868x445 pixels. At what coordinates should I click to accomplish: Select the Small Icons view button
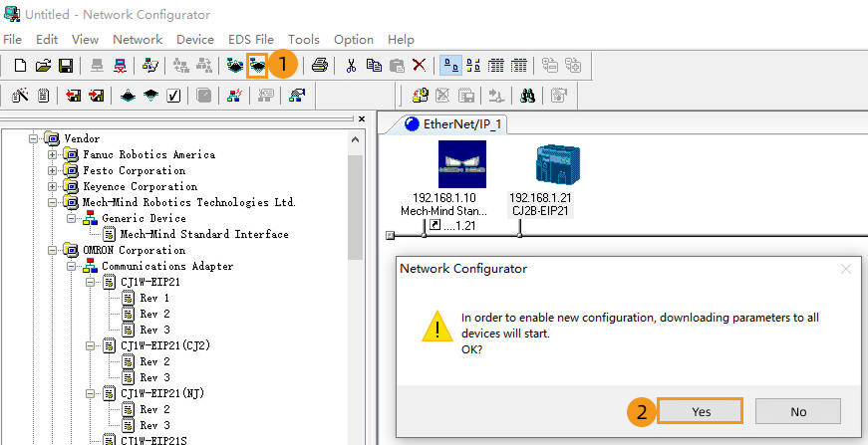tap(473, 66)
